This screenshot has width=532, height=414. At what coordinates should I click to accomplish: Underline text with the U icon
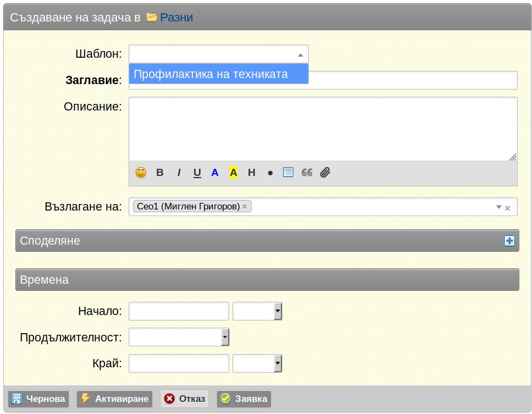click(x=197, y=173)
